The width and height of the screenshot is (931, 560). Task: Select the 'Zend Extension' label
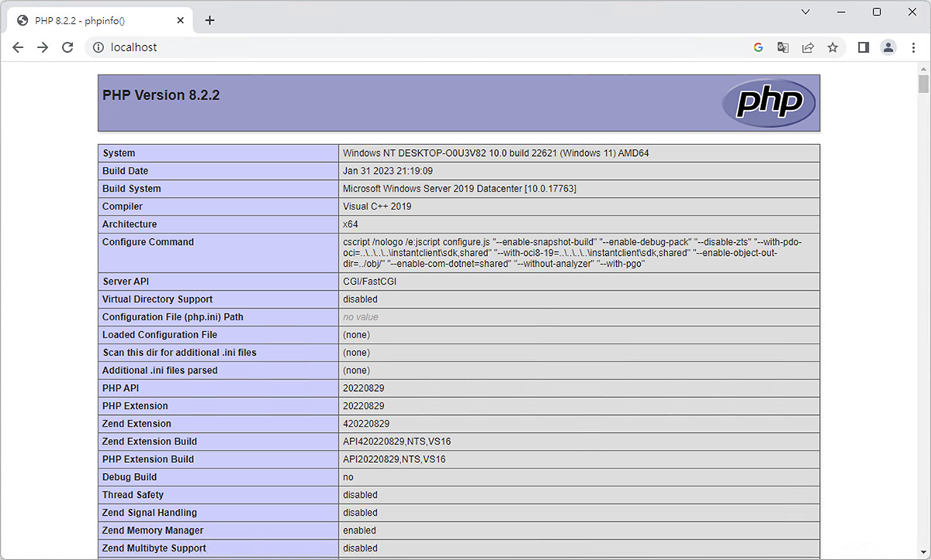coord(137,424)
